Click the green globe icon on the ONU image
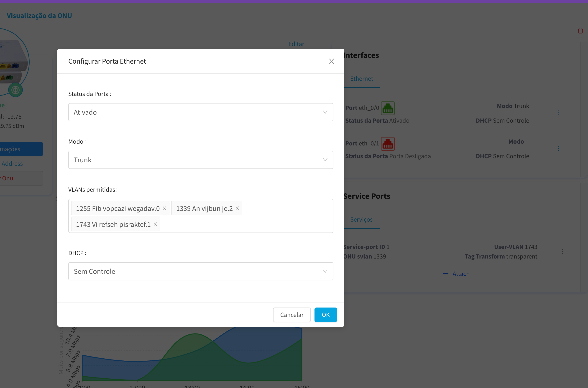588x388 pixels. [15, 90]
